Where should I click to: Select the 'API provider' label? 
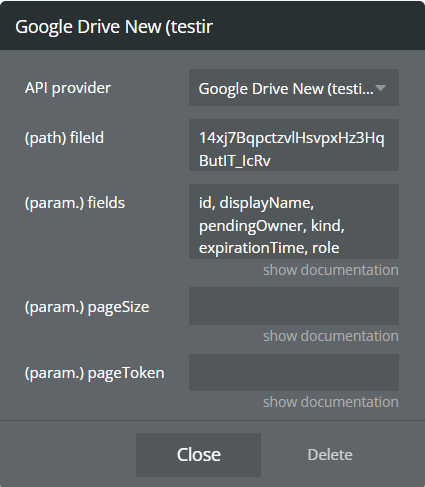pyautogui.click(x=68, y=88)
